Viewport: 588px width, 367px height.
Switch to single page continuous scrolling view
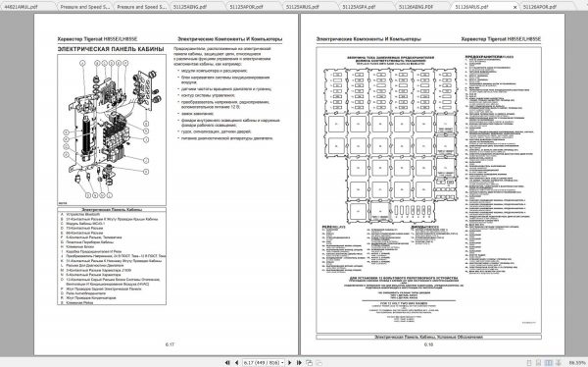coord(538,363)
